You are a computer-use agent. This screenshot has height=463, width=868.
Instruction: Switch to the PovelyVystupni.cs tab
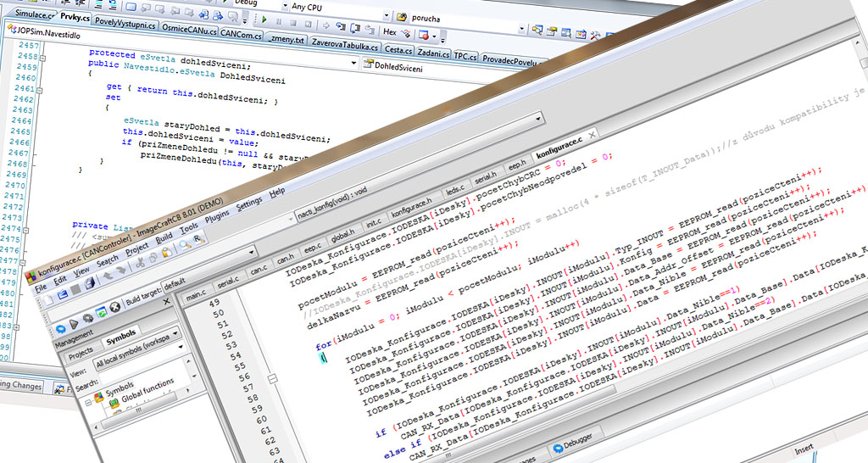point(125,23)
